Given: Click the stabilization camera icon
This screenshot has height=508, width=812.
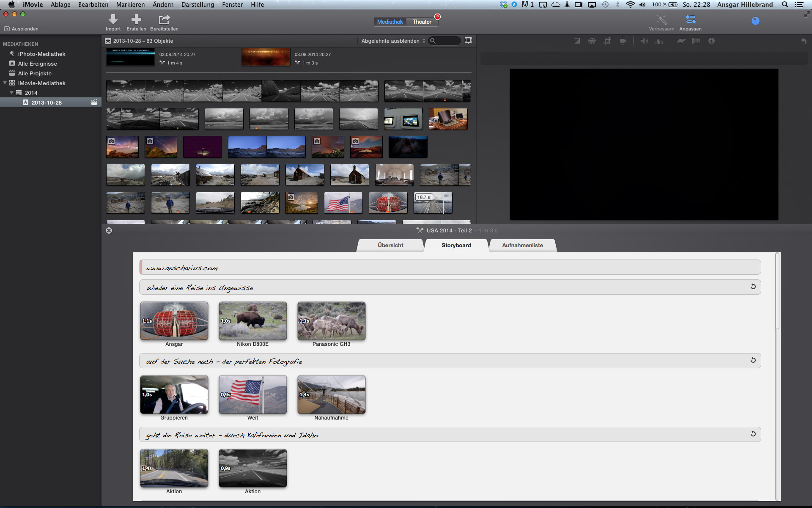Looking at the screenshot, I should 623,41.
